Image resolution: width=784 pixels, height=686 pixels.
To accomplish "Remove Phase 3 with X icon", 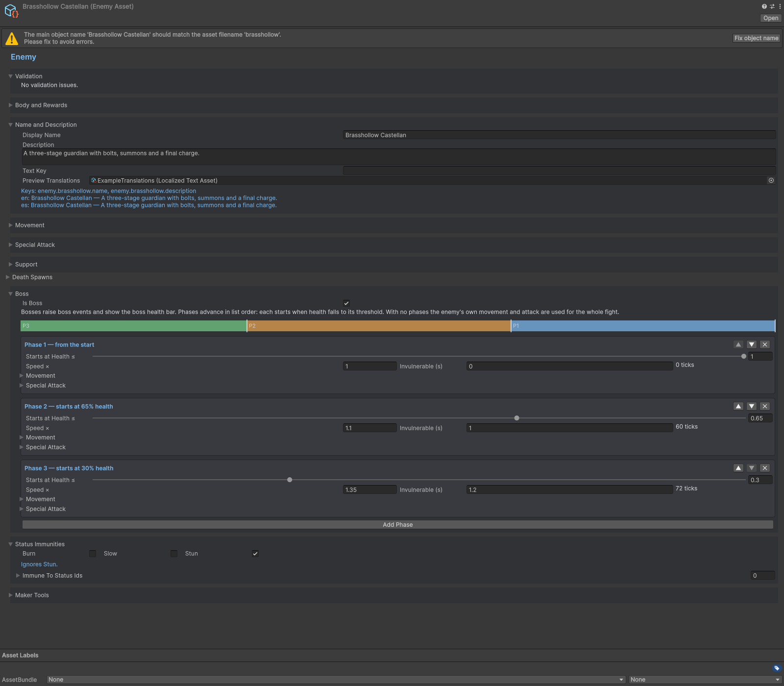I will pyautogui.click(x=765, y=468).
